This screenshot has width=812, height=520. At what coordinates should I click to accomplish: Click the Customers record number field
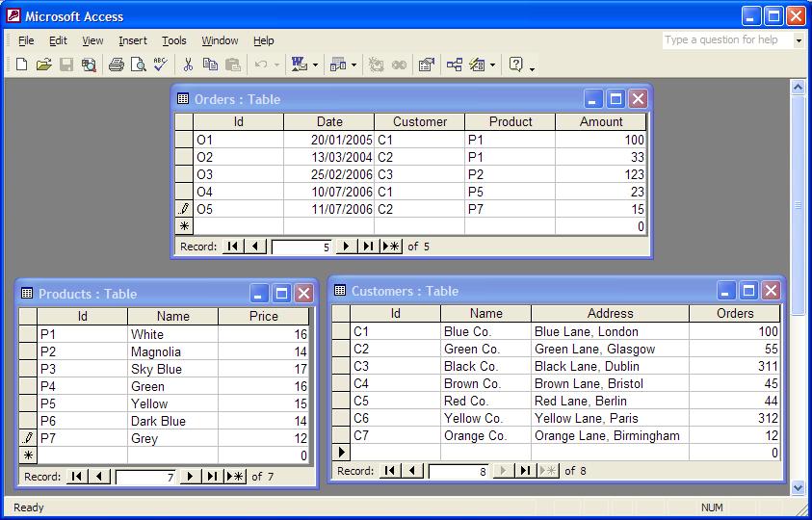[458, 471]
